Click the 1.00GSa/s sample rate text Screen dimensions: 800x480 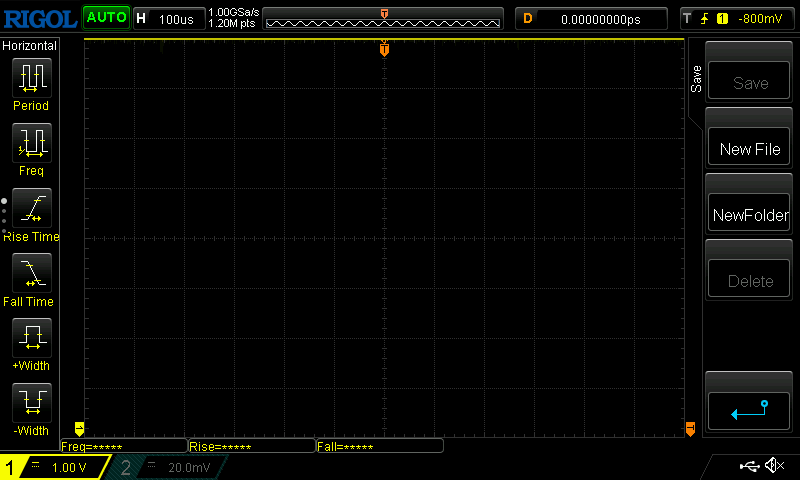point(234,12)
